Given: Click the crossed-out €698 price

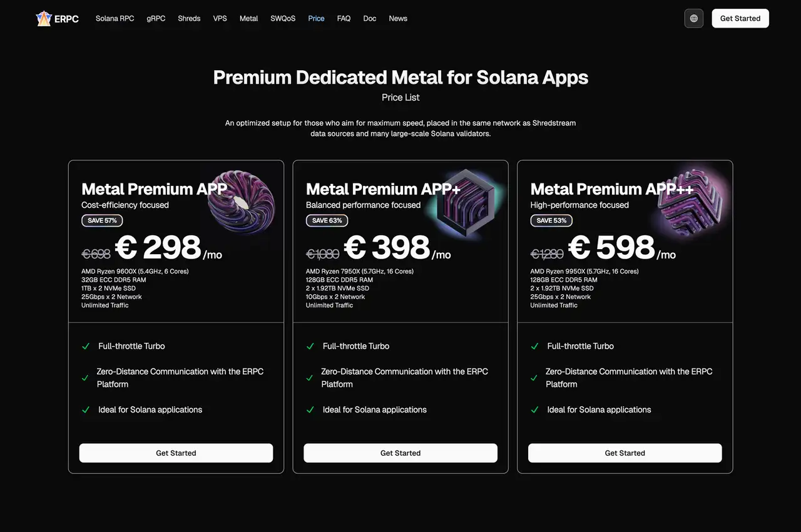Looking at the screenshot, I should (96, 253).
